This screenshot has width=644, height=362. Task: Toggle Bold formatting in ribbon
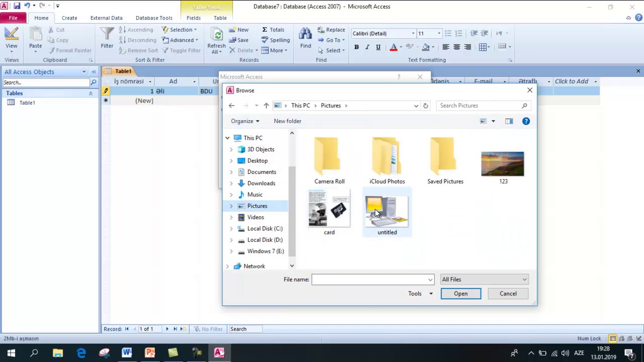click(357, 47)
